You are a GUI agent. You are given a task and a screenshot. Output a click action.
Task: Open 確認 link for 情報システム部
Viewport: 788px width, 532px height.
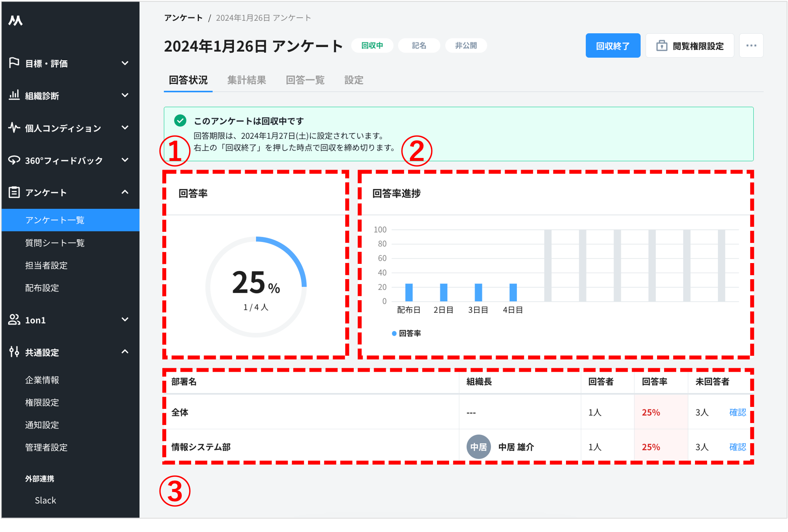738,447
